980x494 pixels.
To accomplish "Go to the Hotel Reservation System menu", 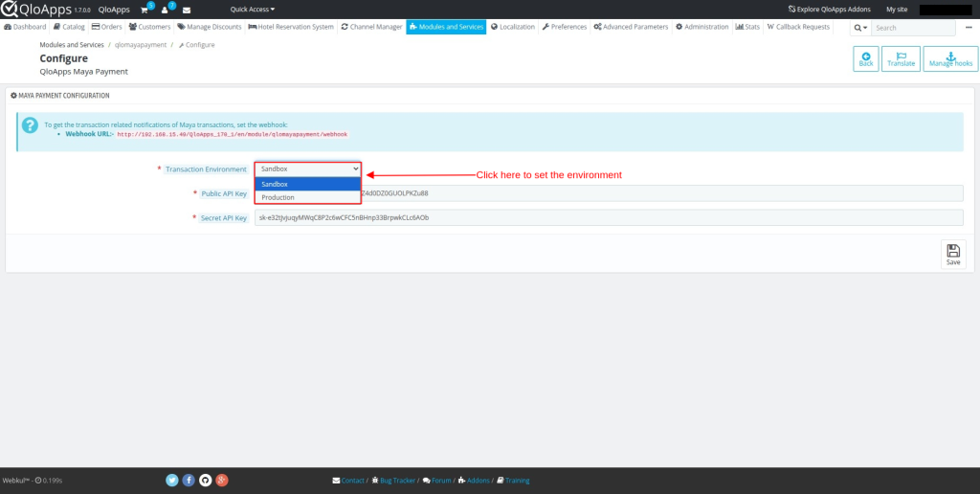I will (x=291, y=27).
